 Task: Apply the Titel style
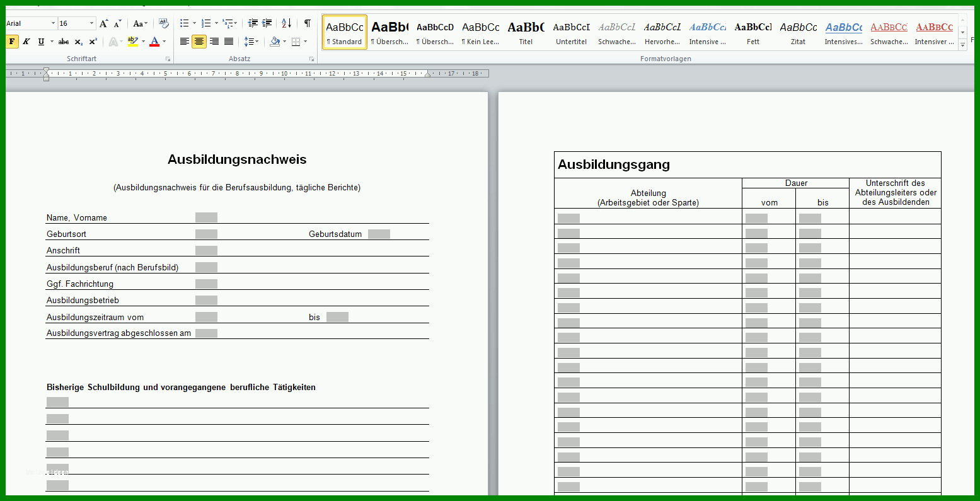tap(526, 33)
